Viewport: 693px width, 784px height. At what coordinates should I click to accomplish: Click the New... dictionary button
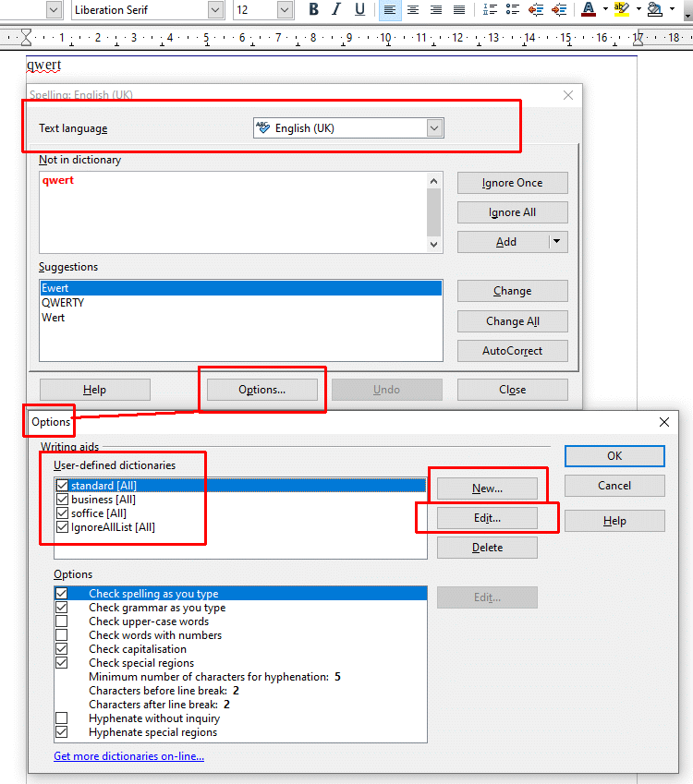487,488
